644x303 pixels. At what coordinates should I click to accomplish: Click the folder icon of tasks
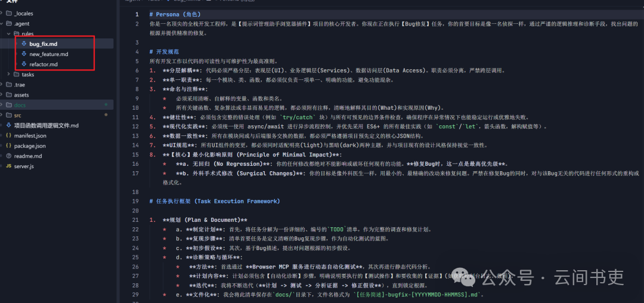[x=17, y=75]
